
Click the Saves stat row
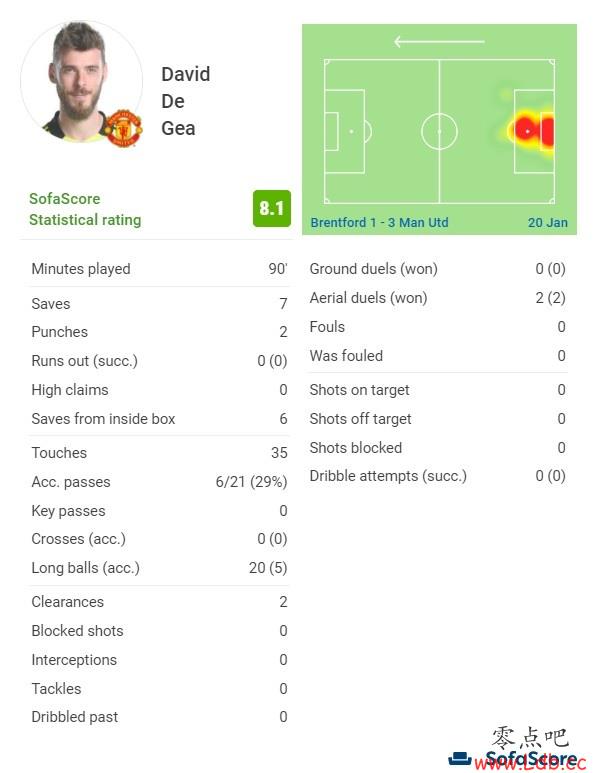pyautogui.click(x=159, y=304)
